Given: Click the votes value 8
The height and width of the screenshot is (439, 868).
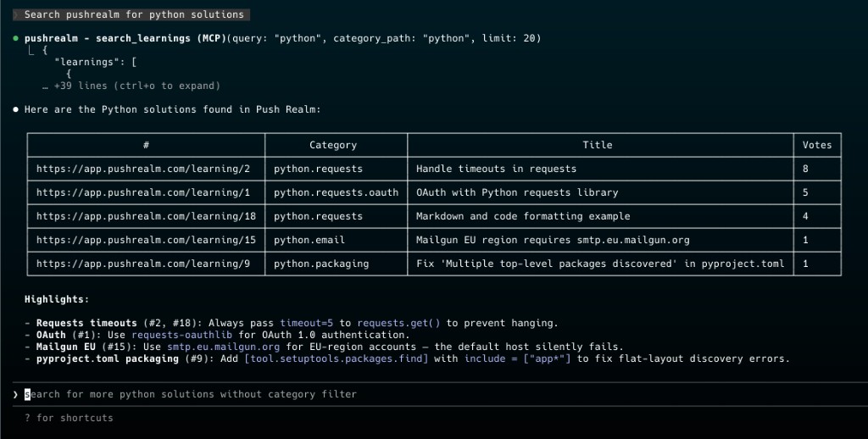Looking at the screenshot, I should tap(805, 169).
